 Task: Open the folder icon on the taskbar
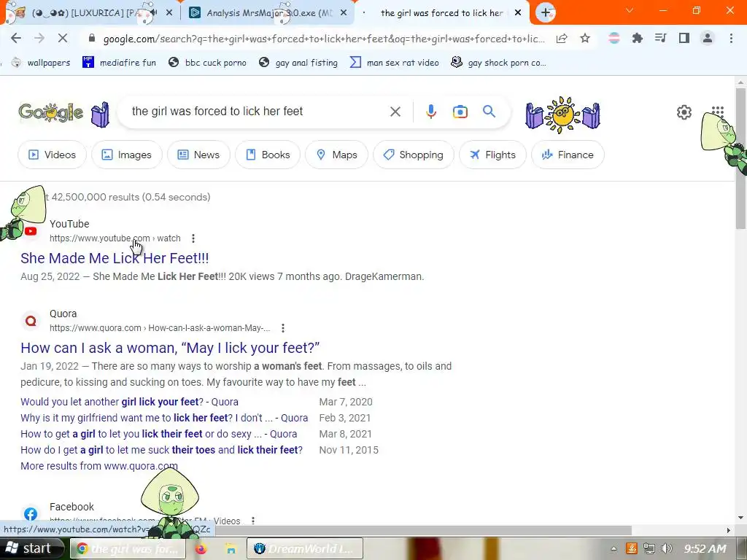tap(231, 548)
